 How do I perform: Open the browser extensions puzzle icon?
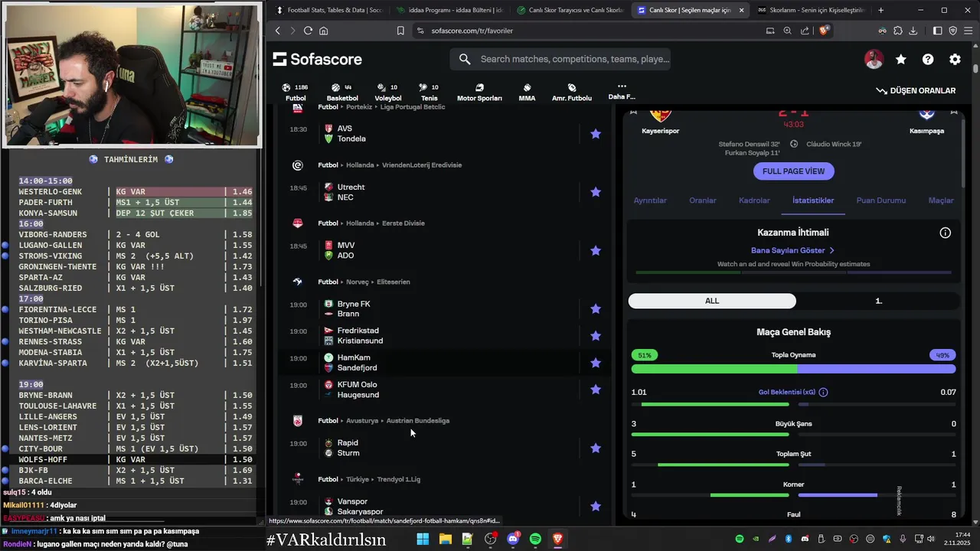tap(897, 31)
